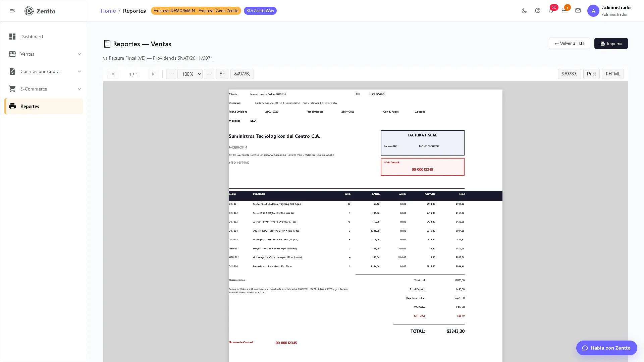The width and height of the screenshot is (644, 362).
Task: Click the Administrador avatar circle
Action: (x=593, y=11)
